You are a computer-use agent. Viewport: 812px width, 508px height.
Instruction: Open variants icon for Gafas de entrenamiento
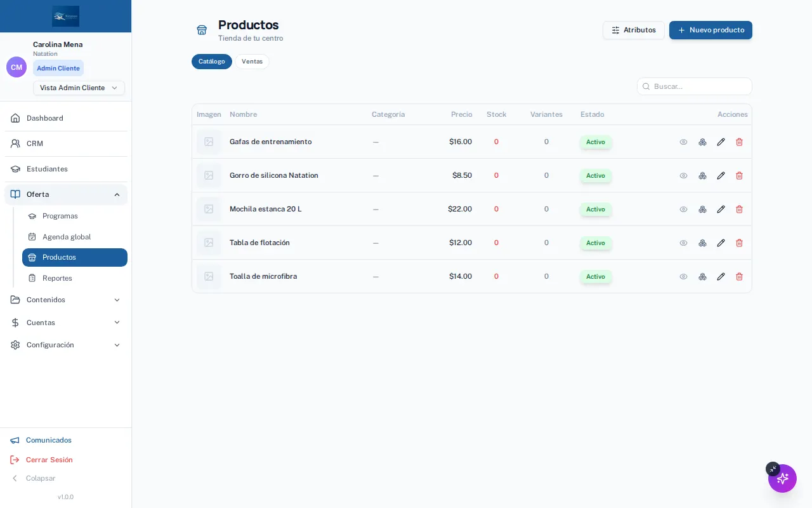coord(702,142)
